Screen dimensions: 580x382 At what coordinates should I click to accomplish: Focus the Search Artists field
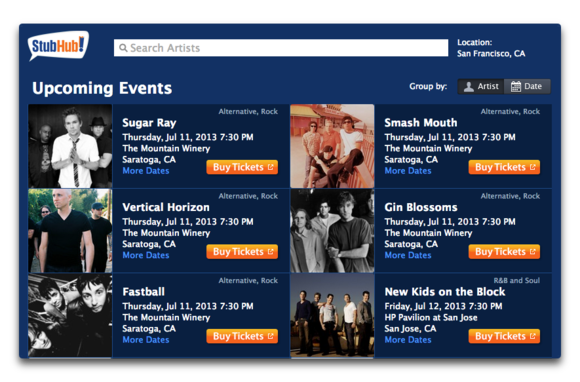(x=281, y=48)
